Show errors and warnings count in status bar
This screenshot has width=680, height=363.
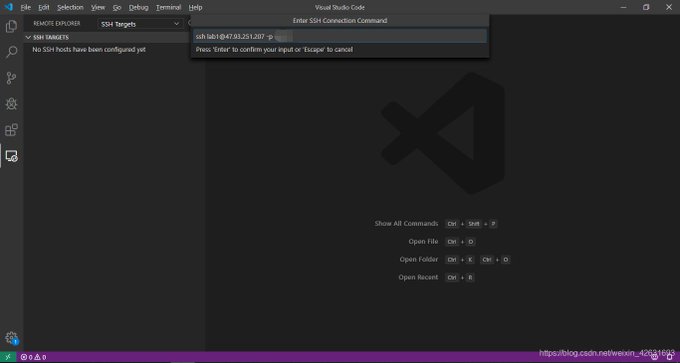click(33, 357)
